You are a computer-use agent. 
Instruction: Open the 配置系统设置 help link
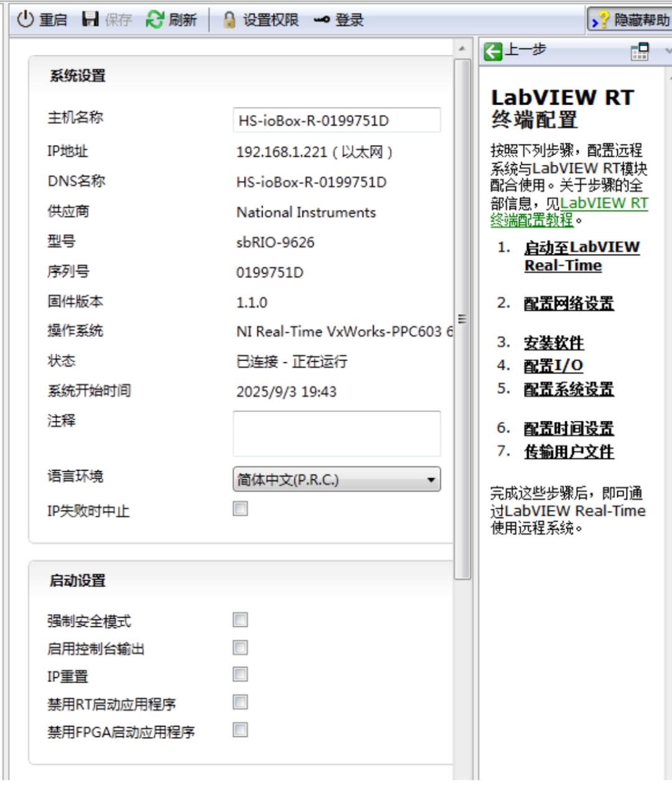pos(569,389)
